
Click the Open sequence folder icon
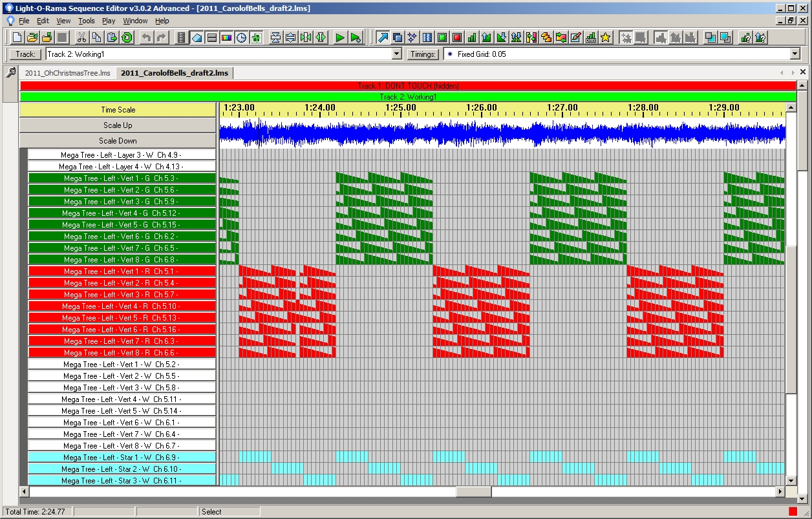[32, 37]
